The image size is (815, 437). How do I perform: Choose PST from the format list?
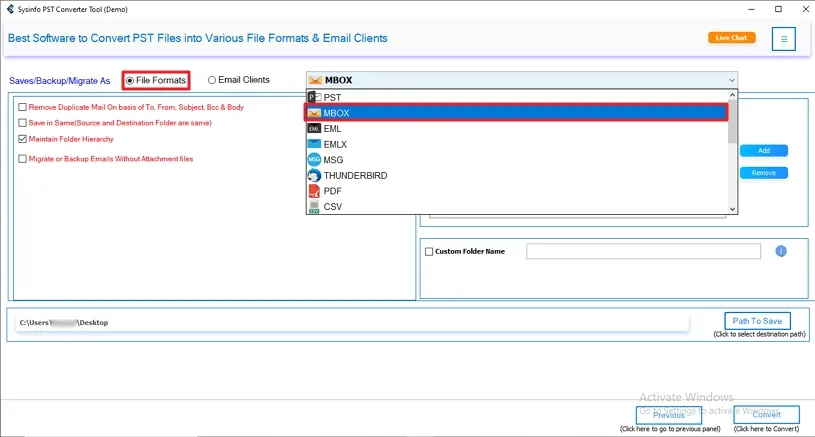click(517, 97)
